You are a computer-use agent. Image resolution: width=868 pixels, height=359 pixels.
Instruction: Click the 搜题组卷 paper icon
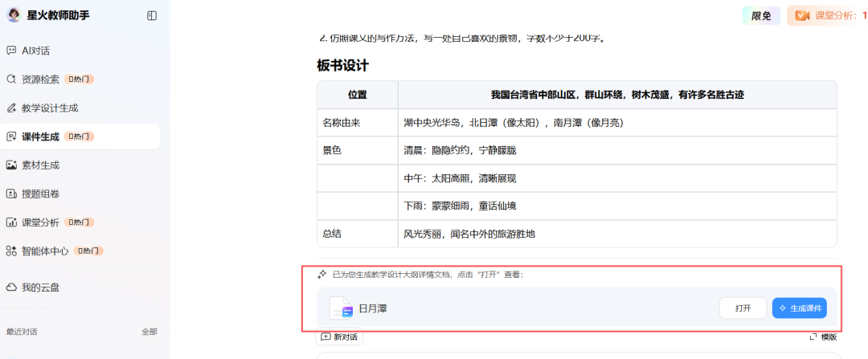pos(11,194)
